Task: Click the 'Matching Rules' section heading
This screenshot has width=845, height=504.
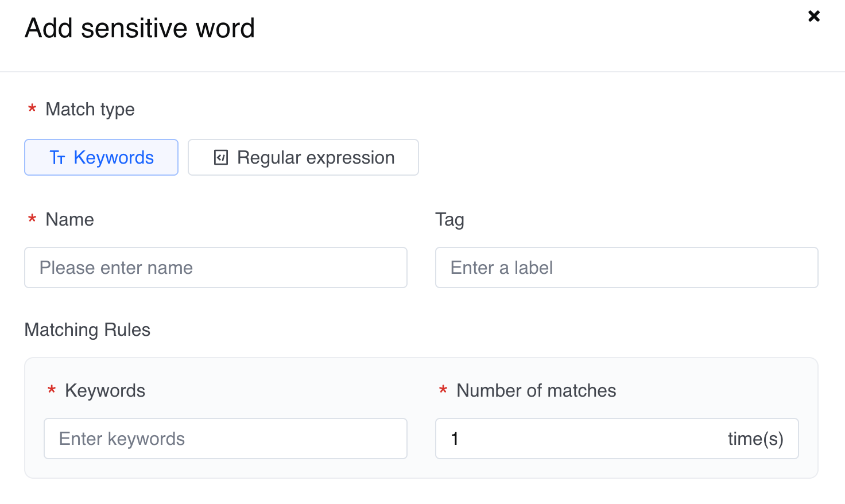Action: (87, 329)
